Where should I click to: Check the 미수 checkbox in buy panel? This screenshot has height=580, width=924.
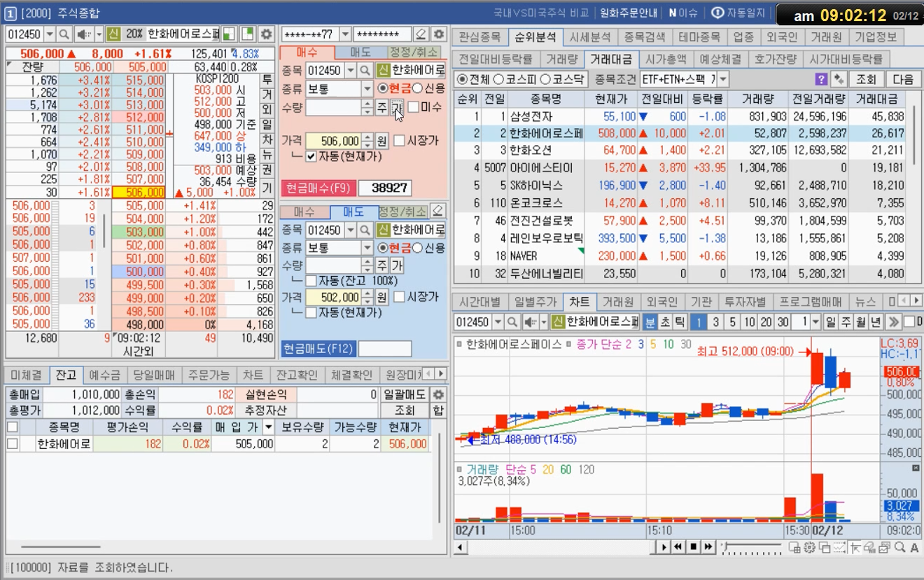(x=413, y=107)
